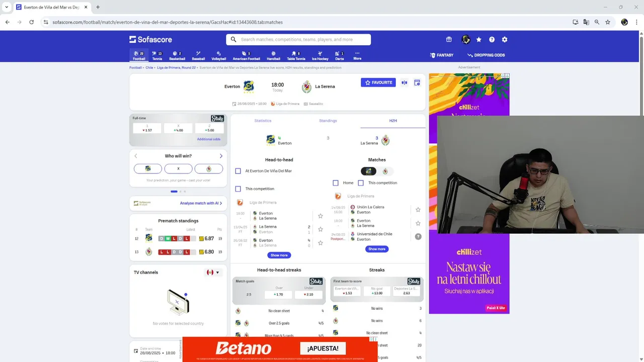Vote draw X in Who will win

[x=178, y=169]
